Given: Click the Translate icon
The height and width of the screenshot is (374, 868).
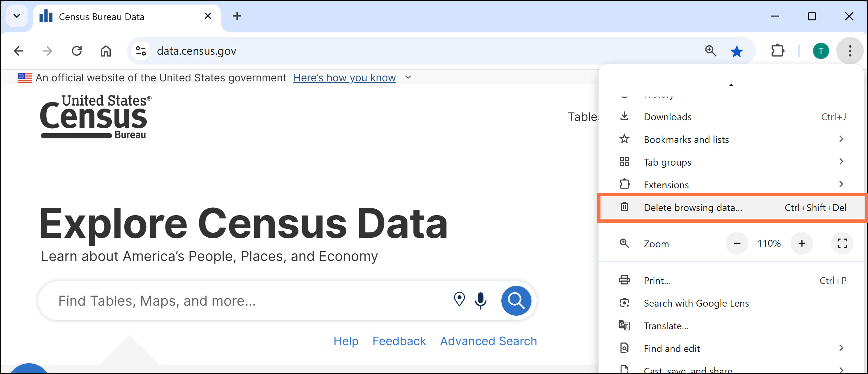Looking at the screenshot, I should click(x=624, y=325).
